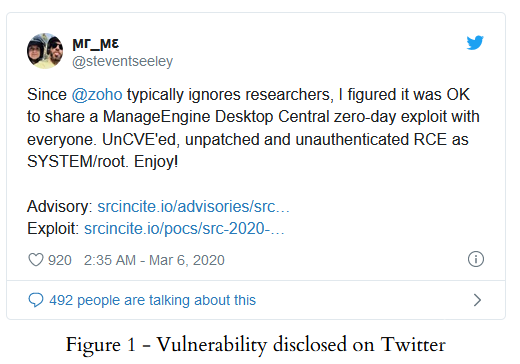This screenshot has height=364, width=520.
Task: Open the 2:35 AM timestamp
Action: click(x=110, y=260)
